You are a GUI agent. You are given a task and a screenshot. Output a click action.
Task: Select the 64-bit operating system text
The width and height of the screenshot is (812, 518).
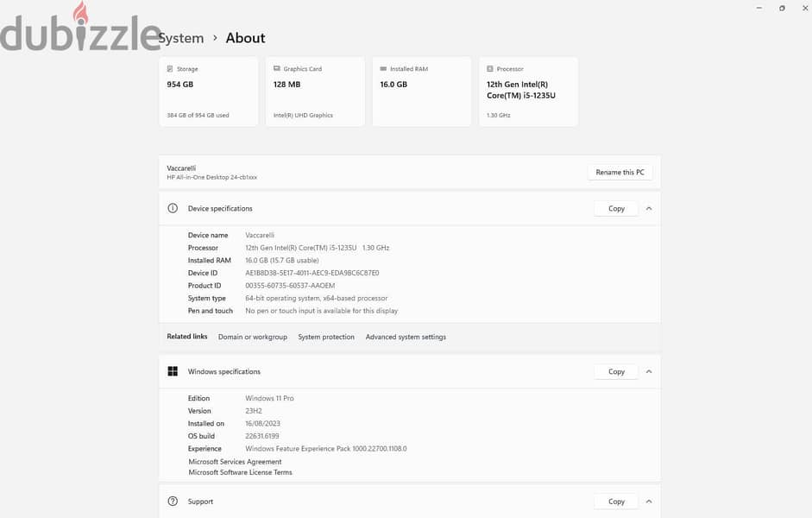[x=317, y=299]
